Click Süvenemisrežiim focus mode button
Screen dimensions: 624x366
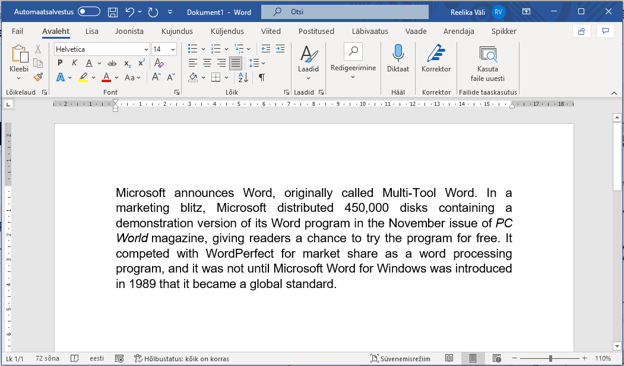[400, 358]
